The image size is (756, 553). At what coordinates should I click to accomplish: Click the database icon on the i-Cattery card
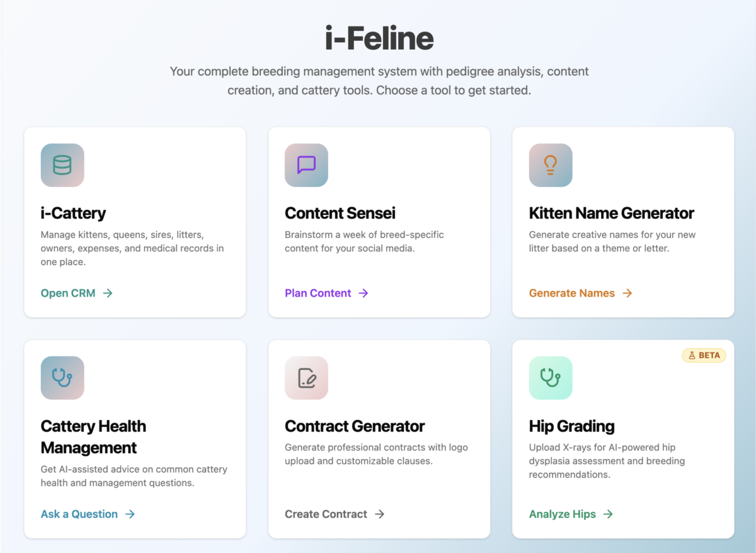click(x=62, y=165)
